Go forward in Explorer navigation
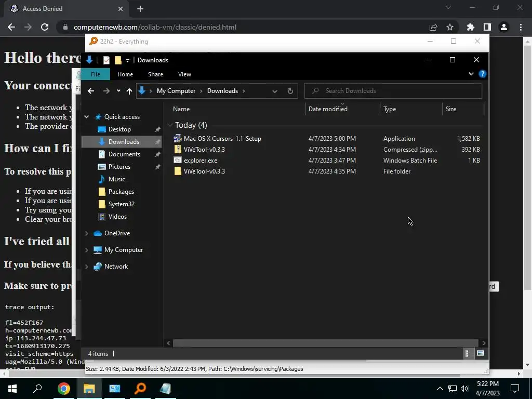532x399 pixels. (106, 91)
